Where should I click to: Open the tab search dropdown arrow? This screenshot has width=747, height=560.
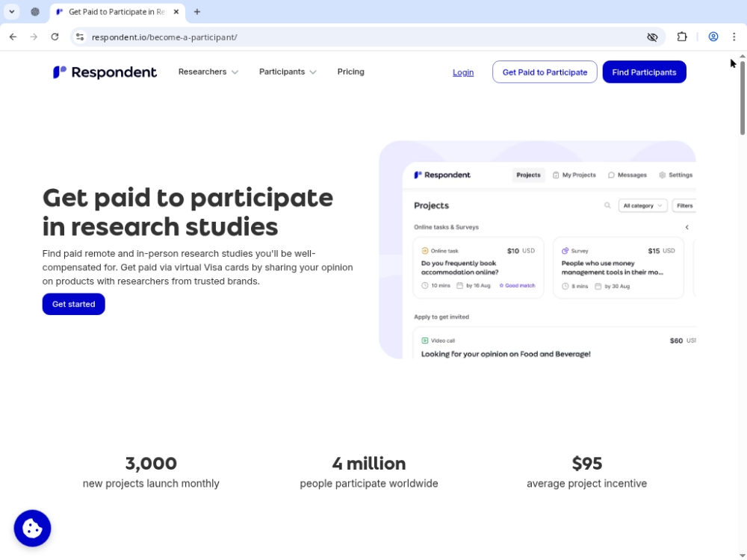(12, 12)
